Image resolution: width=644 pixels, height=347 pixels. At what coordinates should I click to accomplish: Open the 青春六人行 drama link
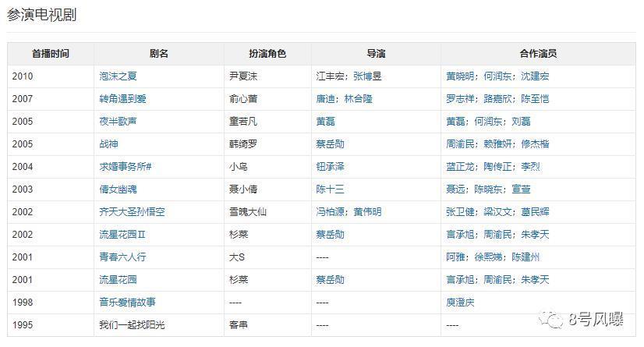pyautogui.click(x=122, y=257)
